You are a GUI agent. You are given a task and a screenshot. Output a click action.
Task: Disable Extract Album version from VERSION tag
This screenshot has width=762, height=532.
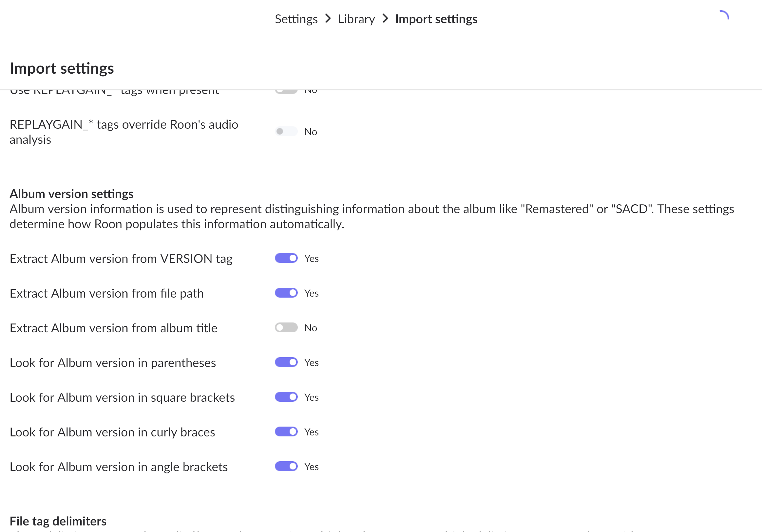point(286,258)
